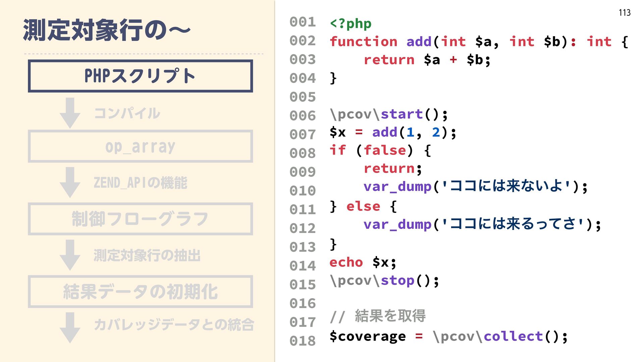Select the 制御フローグラフ box
644x362 pixels.
[x=140, y=219]
